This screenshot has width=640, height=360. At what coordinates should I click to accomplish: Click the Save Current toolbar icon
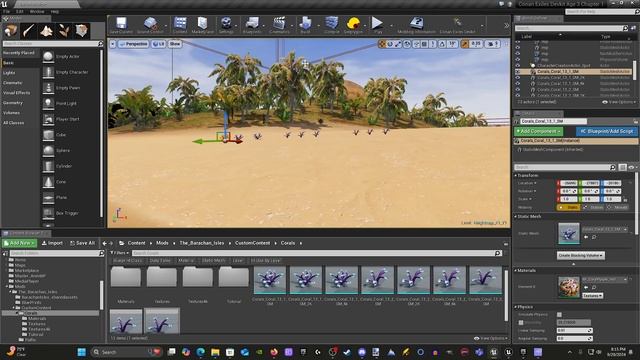coord(121,25)
